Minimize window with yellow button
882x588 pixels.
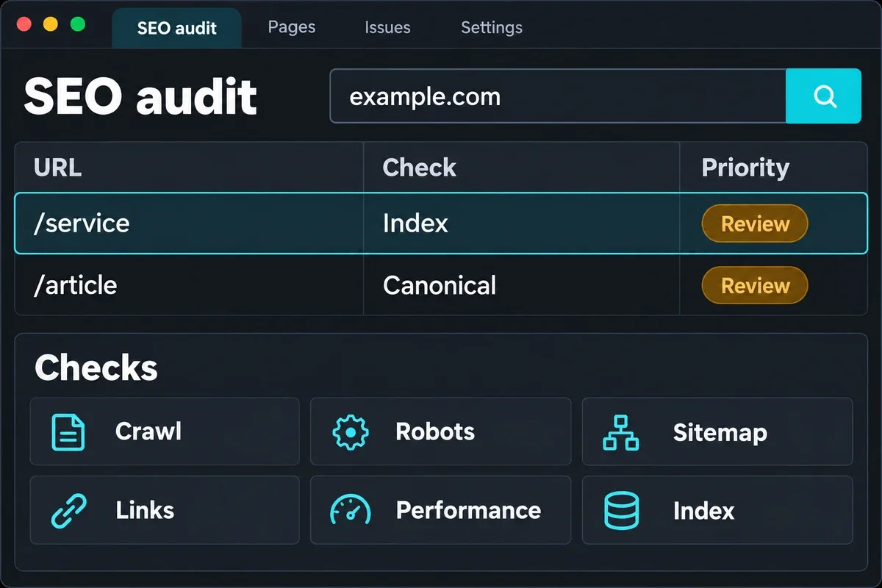point(51,24)
